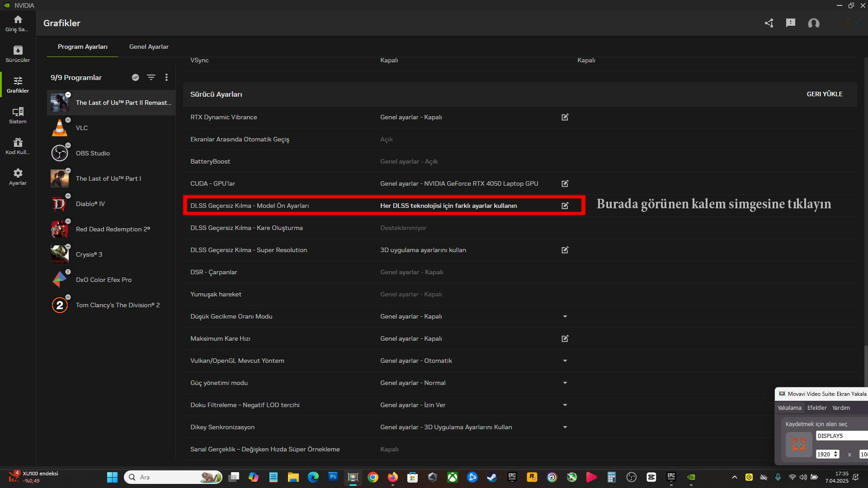Select Red Dead Redemption 2 program
This screenshot has width=868, height=488.
pyautogui.click(x=111, y=229)
